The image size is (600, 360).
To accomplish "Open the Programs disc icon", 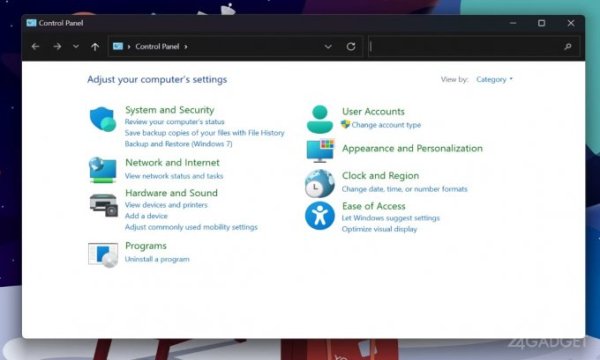I will (x=103, y=254).
